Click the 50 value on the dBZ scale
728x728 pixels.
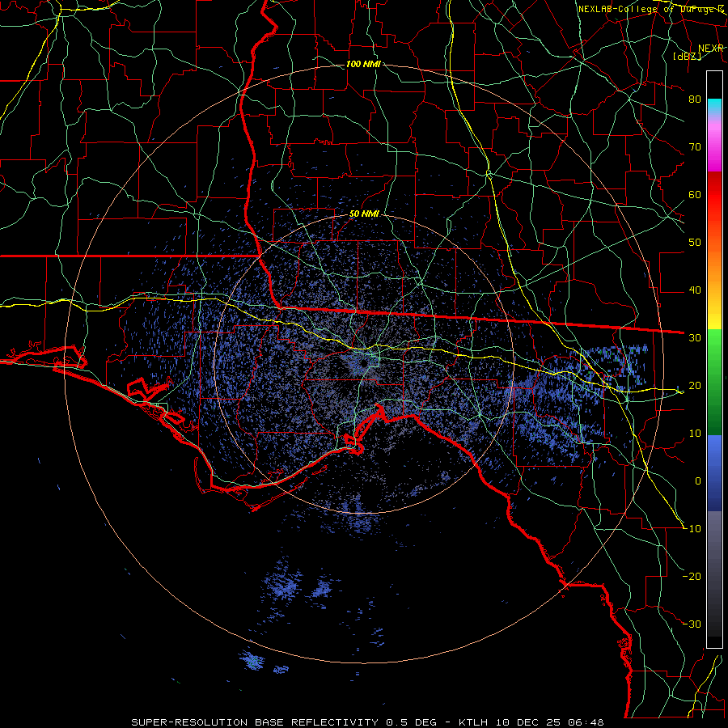[695, 243]
